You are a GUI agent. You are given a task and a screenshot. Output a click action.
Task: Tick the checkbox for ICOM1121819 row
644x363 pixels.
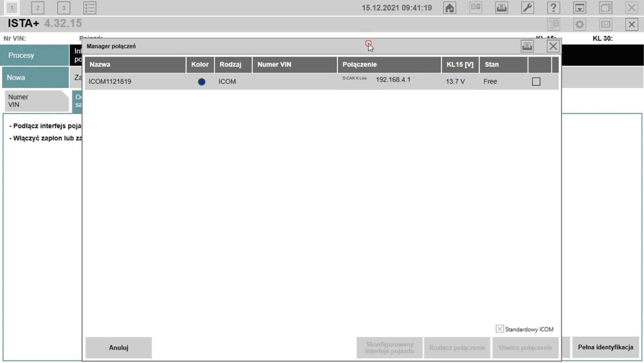(x=536, y=81)
